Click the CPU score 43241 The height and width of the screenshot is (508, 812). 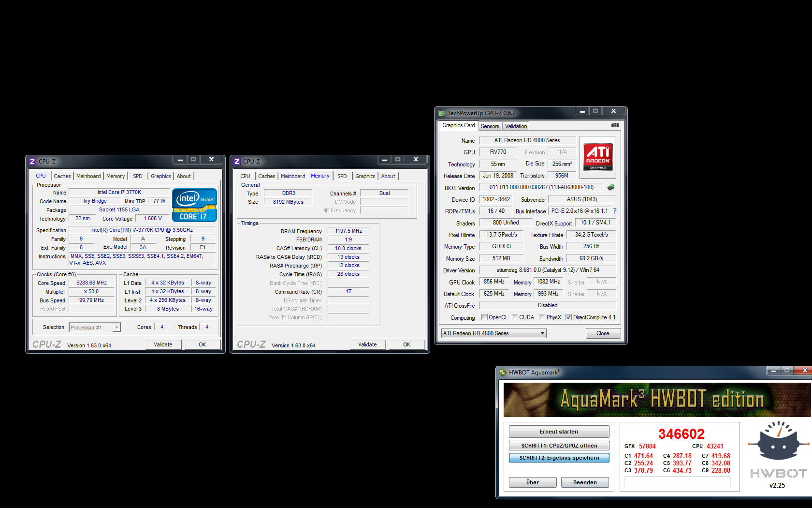coord(715,447)
